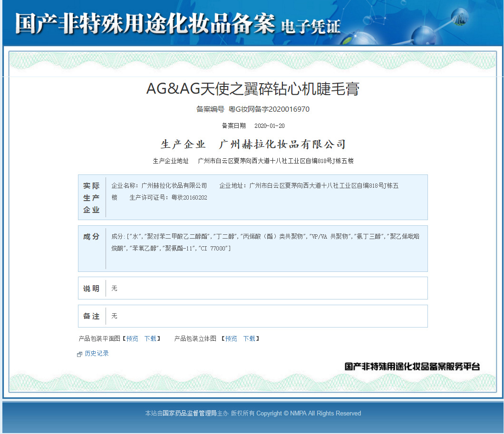Select the 实际生产企业 section label

pos(91,198)
